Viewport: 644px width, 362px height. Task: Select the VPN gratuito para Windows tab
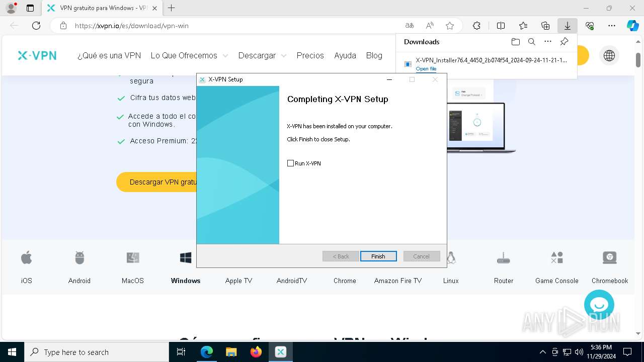click(x=101, y=8)
